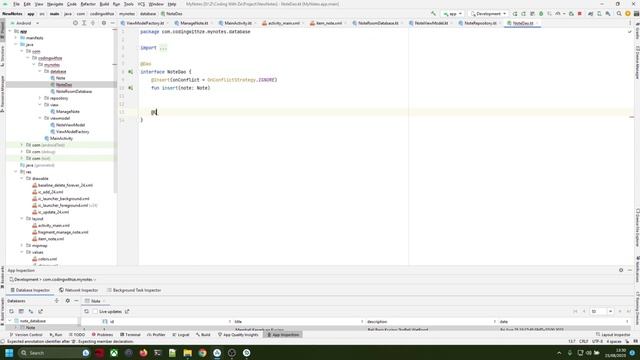
Task: Switch to NoteRepository.kt editor tab
Action: 479,23
